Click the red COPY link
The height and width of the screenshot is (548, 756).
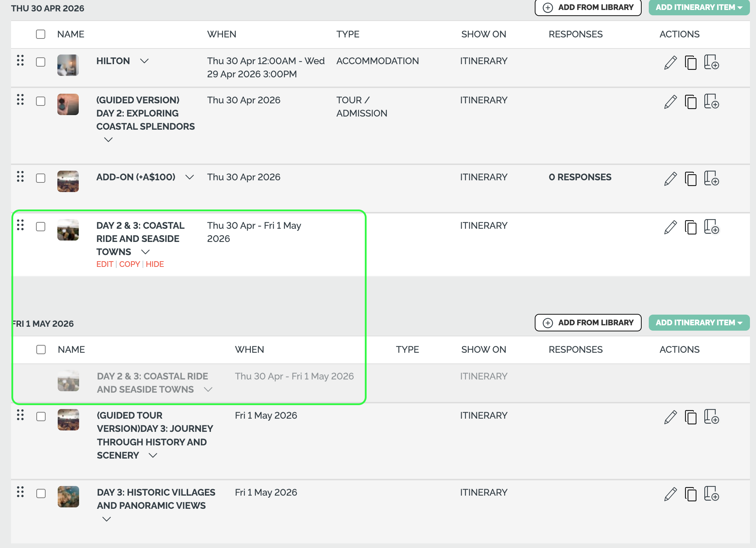tap(129, 264)
